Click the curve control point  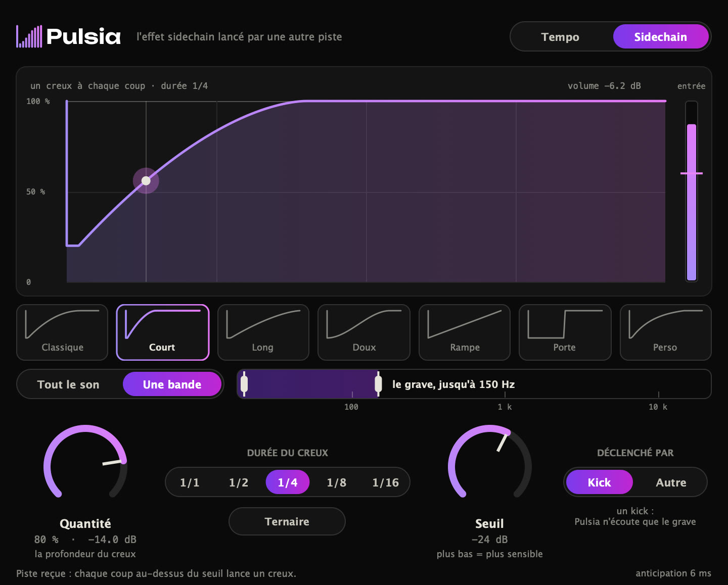[146, 181]
